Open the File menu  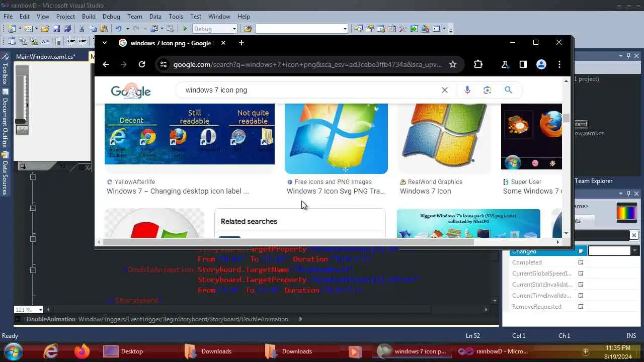(x=8, y=17)
